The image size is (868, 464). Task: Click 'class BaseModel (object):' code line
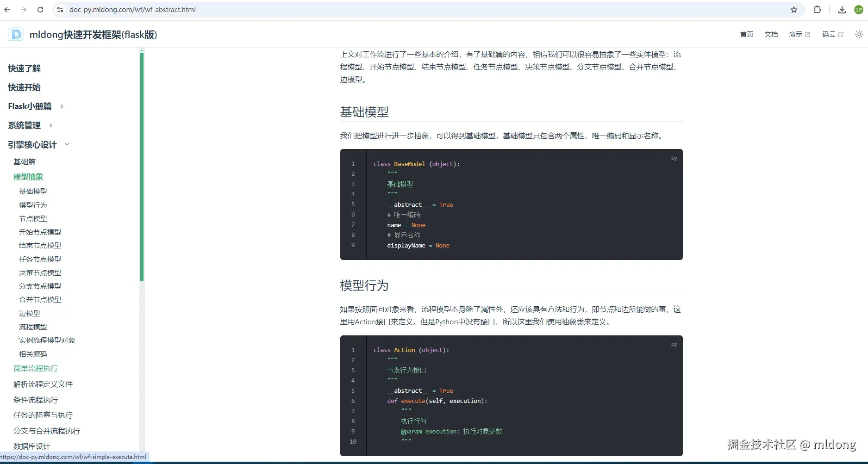[x=417, y=164]
